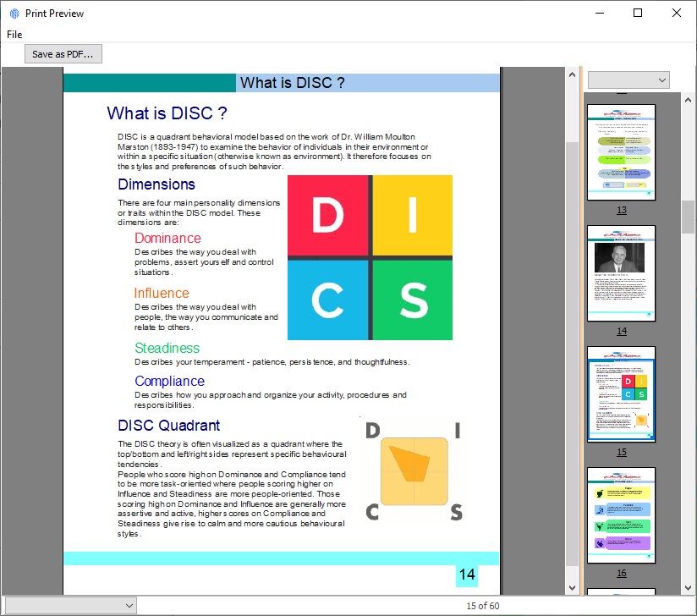This screenshot has height=616, width=697.
Task: Click the page preview vertical scrollbar thumb
Action: pyautogui.click(x=572, y=355)
